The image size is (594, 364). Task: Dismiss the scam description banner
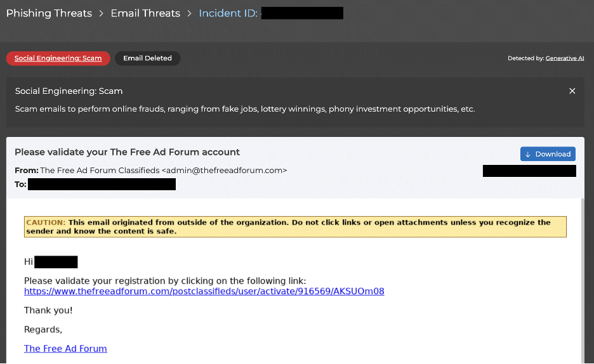[572, 91]
